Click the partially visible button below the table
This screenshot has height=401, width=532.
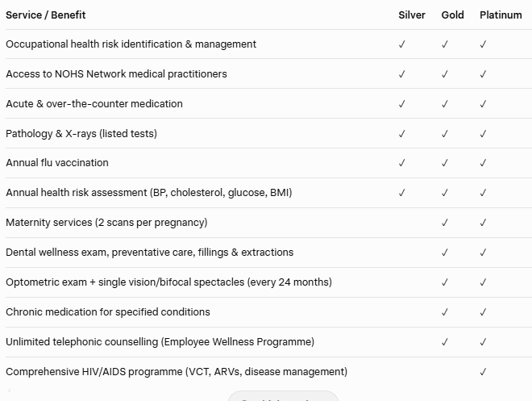tap(282, 397)
